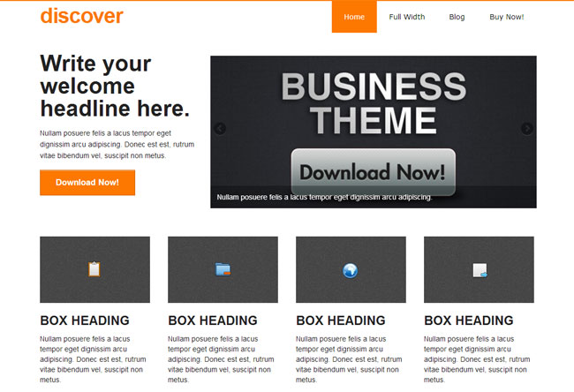Click the gray Download Now! slide button
This screenshot has width=574, height=392.
point(373,171)
